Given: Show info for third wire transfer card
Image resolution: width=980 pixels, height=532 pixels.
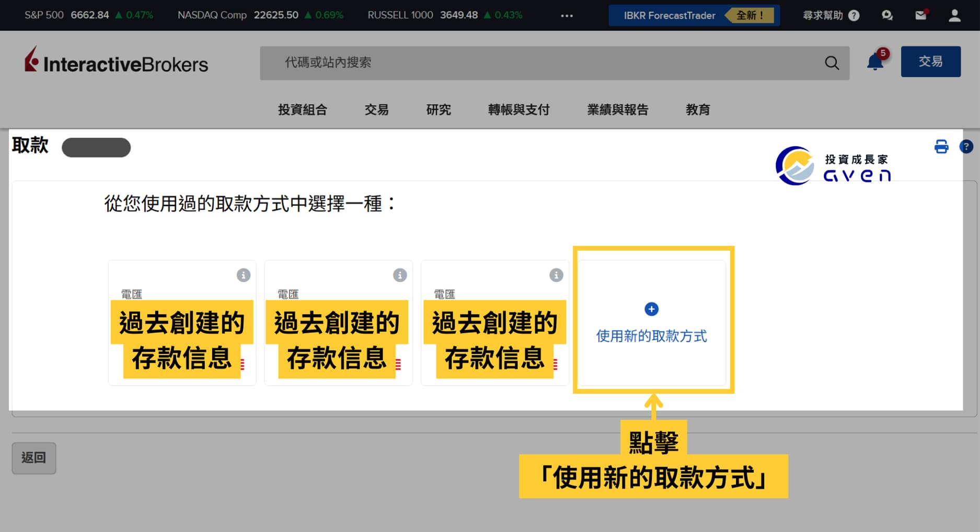Looking at the screenshot, I should (x=556, y=275).
